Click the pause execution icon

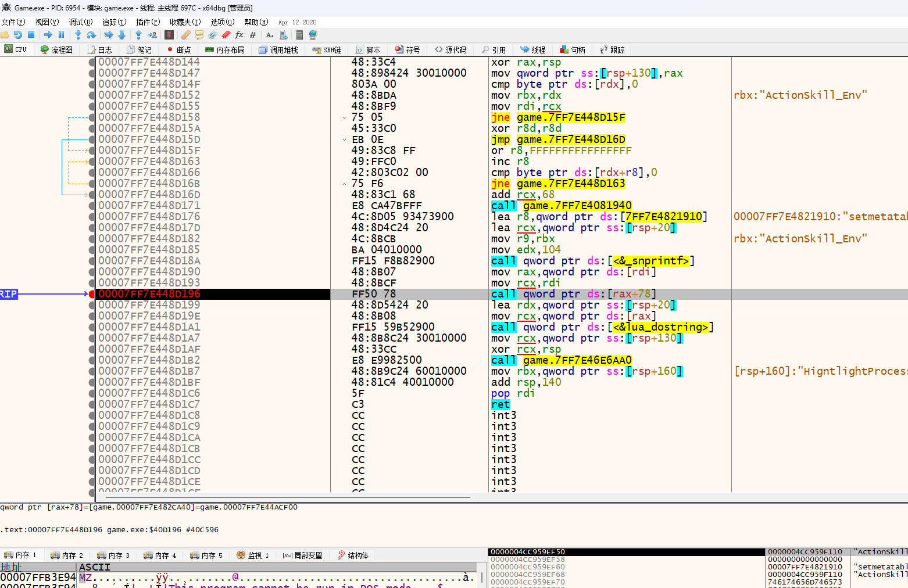[62, 35]
